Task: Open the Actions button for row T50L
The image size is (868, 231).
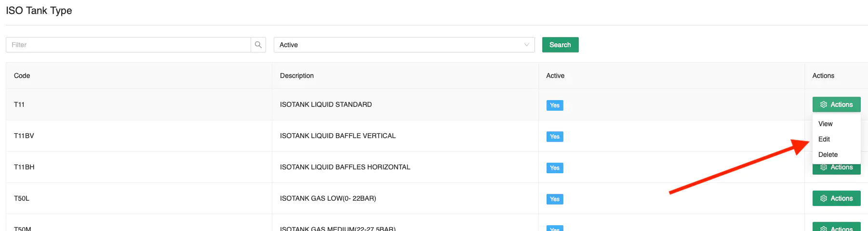Action: click(836, 198)
